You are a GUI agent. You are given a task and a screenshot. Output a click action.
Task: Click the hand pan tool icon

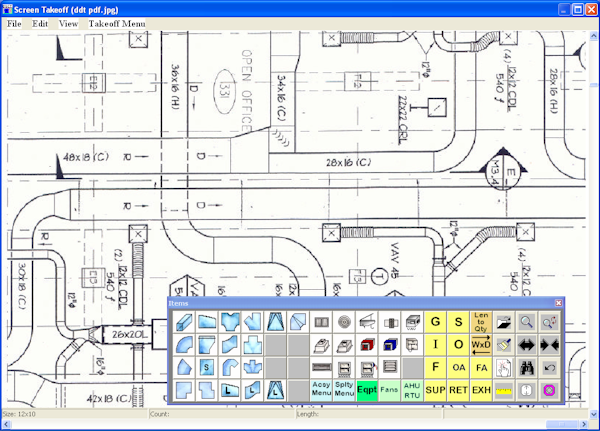click(504, 367)
